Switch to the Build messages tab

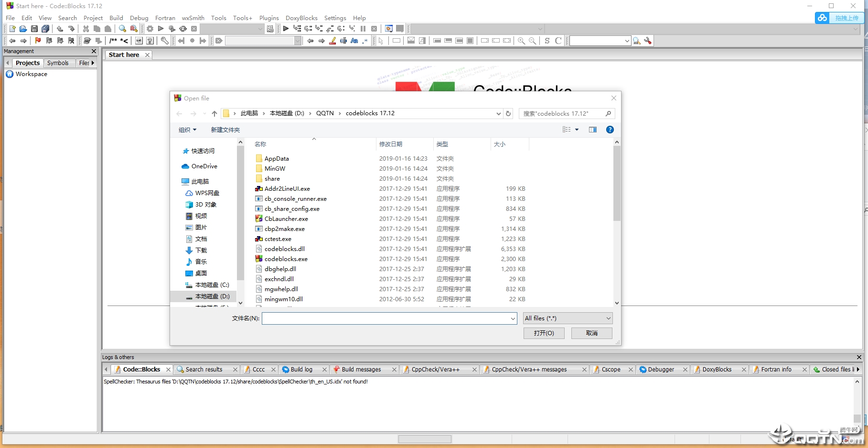[x=361, y=369]
